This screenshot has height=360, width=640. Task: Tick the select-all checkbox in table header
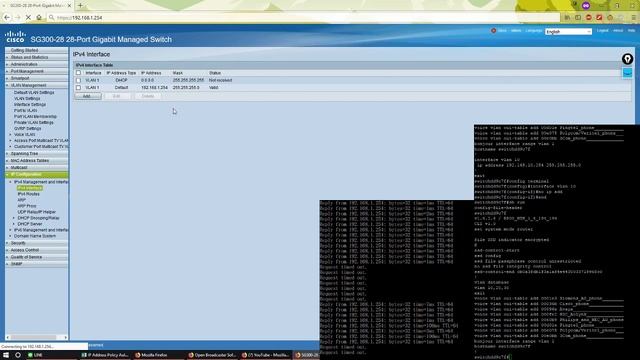(78, 73)
